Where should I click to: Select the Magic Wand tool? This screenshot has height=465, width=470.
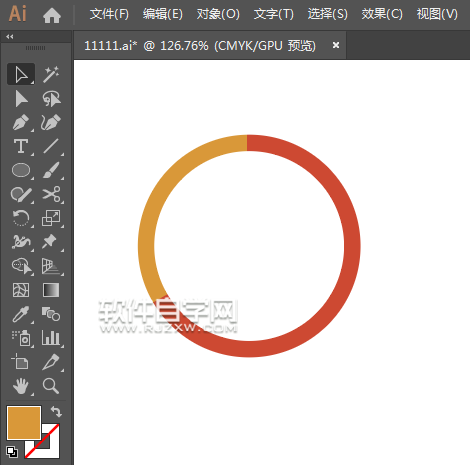51,74
